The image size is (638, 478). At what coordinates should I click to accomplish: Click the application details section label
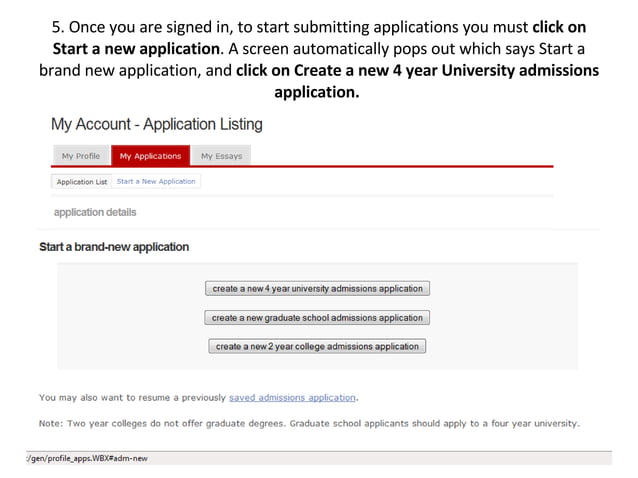click(x=95, y=213)
